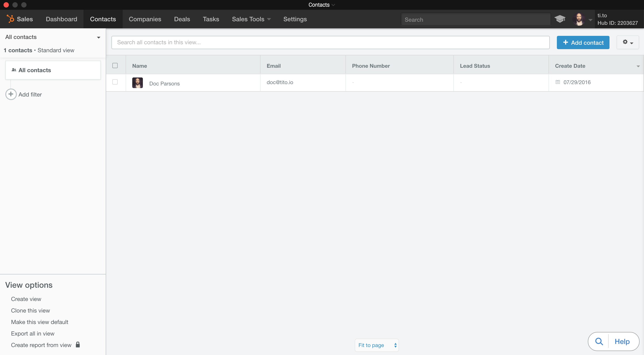This screenshot has width=644, height=355.
Task: Click the calendar icon next to 07/29/2016
Action: coord(558,82)
